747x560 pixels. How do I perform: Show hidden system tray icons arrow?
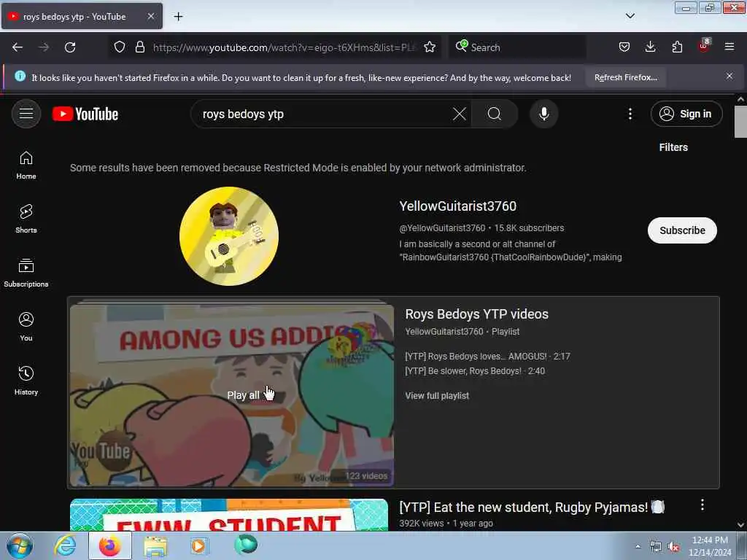tap(638, 546)
